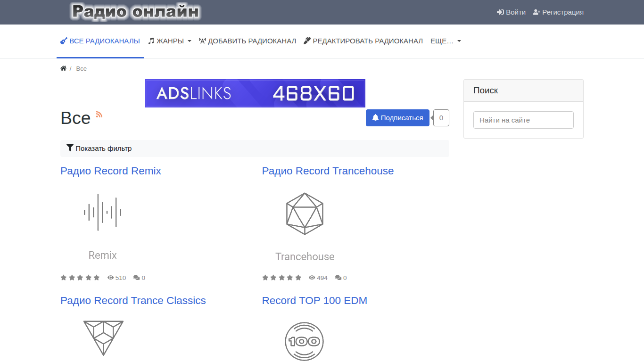Click the Радио онлайн site logo
Image resolution: width=644 pixels, height=362 pixels.
pos(136,12)
